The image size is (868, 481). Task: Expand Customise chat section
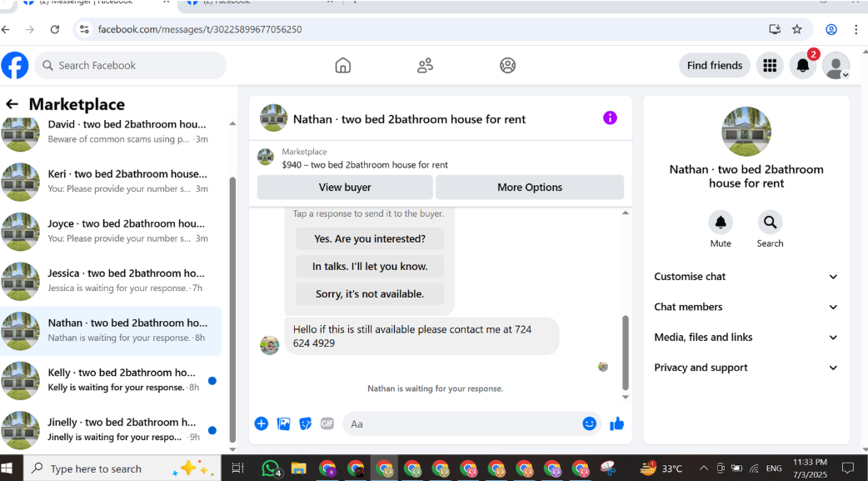point(746,277)
